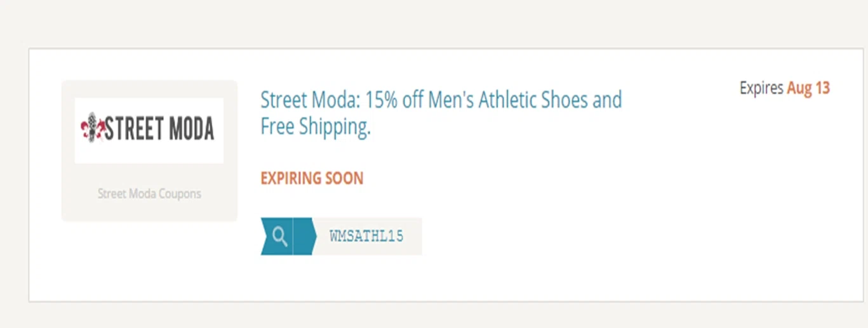Click the Aug 13 expiration date
Viewport: 868px width, 328px height.
808,88
